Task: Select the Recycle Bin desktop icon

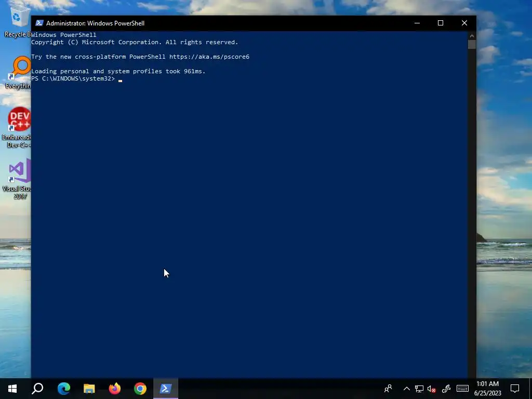Action: coord(17,21)
